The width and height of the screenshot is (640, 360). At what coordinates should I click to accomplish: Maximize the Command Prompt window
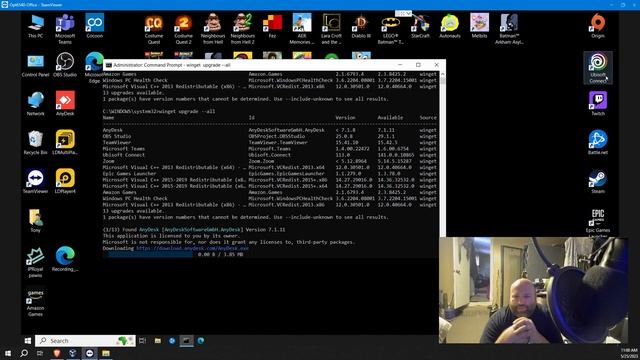click(418, 65)
